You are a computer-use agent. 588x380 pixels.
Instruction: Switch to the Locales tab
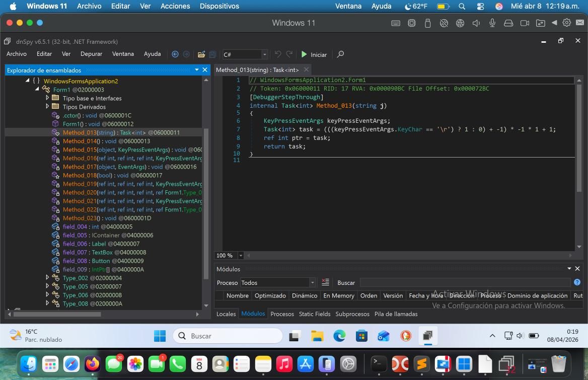coord(226,314)
